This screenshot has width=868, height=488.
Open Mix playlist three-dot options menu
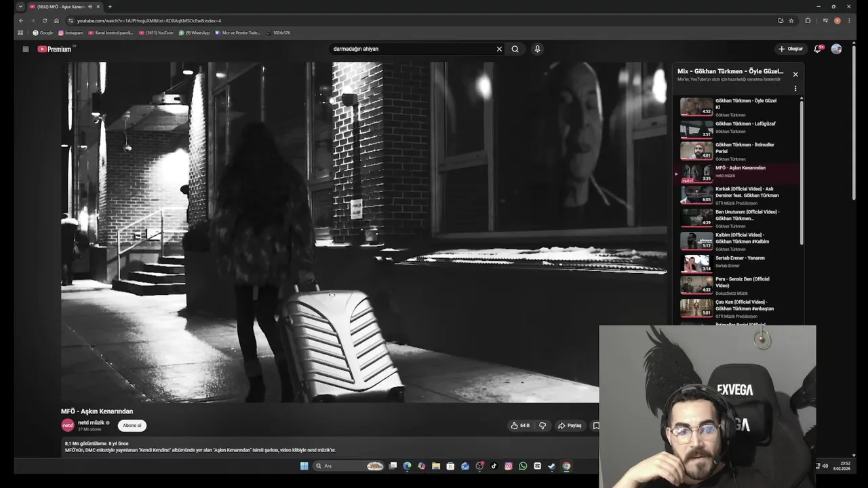pyautogui.click(x=795, y=89)
